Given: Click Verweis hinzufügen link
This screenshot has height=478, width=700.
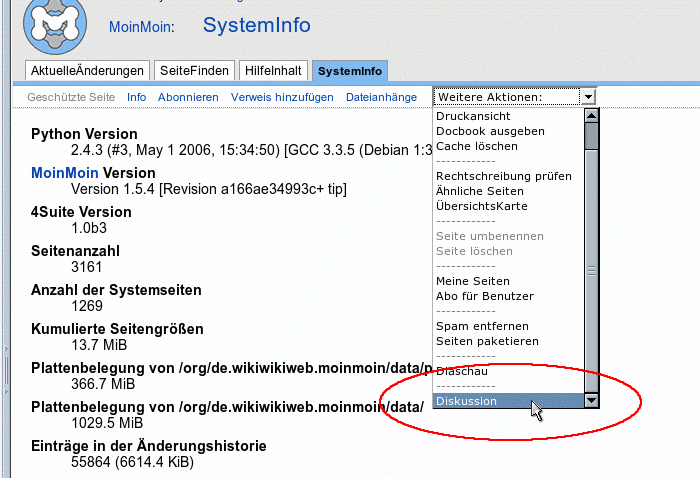Looking at the screenshot, I should (282, 97).
